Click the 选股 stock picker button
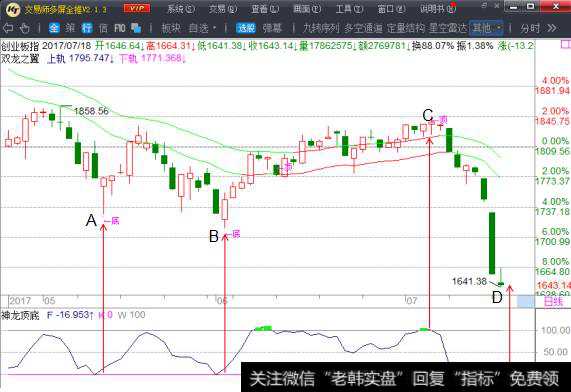571x392 pixels. [x=246, y=28]
